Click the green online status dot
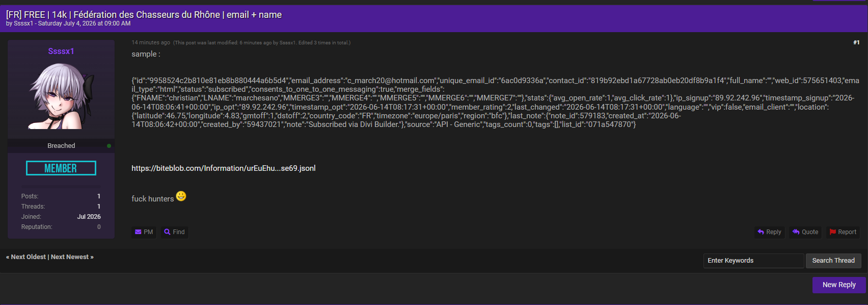This screenshot has height=305, width=868. [x=109, y=146]
